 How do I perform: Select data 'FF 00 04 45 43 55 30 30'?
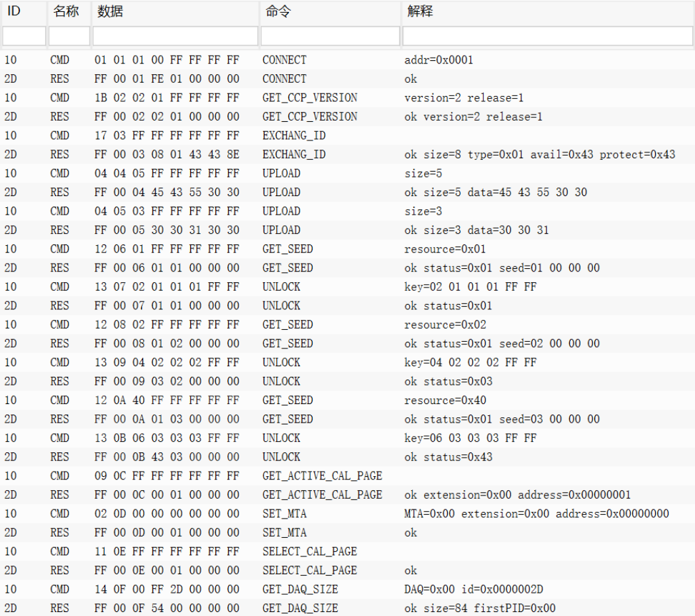pyautogui.click(x=167, y=192)
